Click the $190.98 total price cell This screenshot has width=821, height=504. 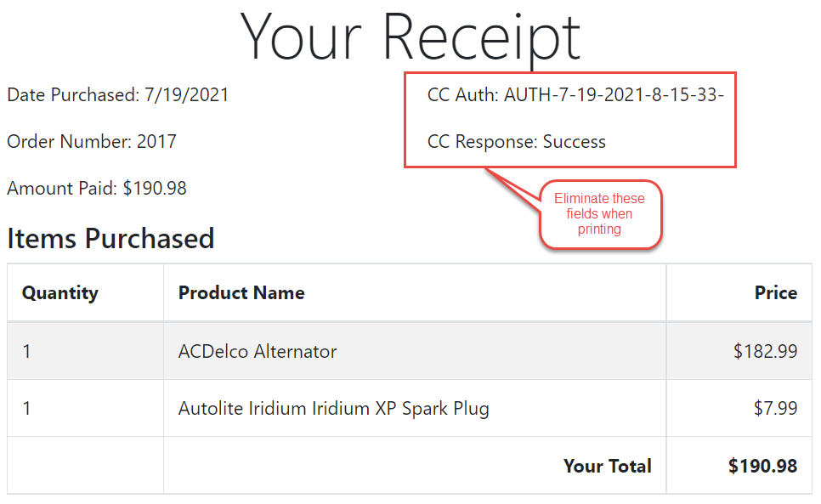point(762,466)
